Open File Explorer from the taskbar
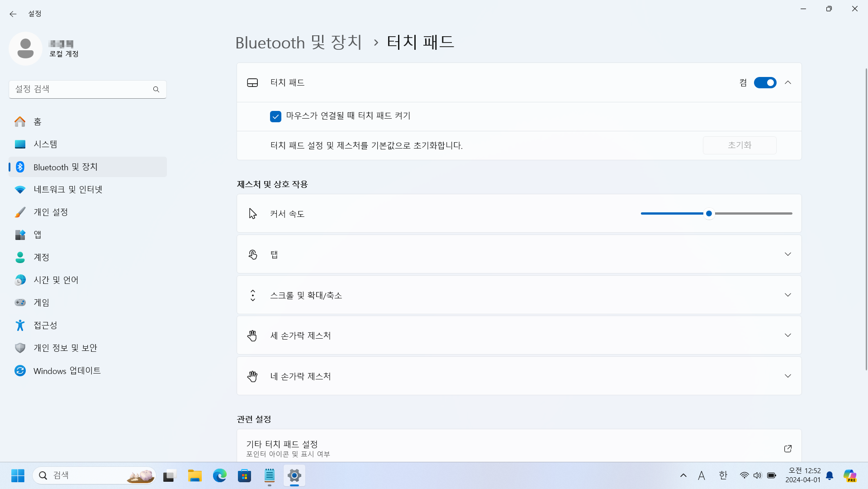This screenshot has height=489, width=868. point(194,475)
